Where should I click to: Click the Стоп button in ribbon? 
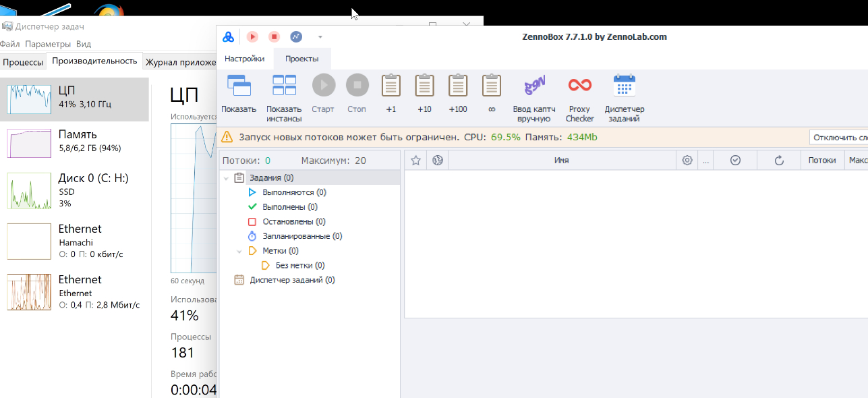point(357,94)
